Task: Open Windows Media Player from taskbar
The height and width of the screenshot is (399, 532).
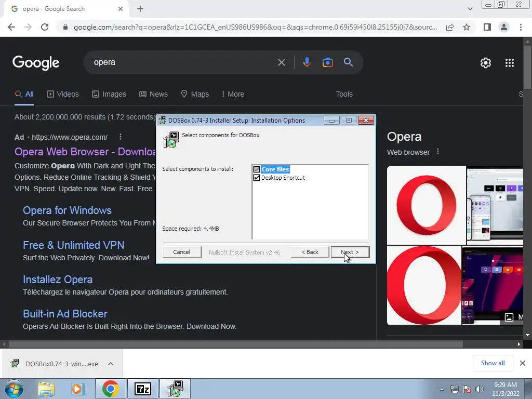Action: tap(77, 389)
